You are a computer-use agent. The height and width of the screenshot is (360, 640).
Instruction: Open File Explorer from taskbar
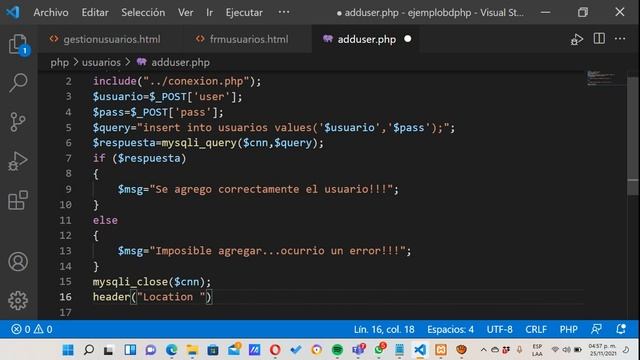(192, 350)
